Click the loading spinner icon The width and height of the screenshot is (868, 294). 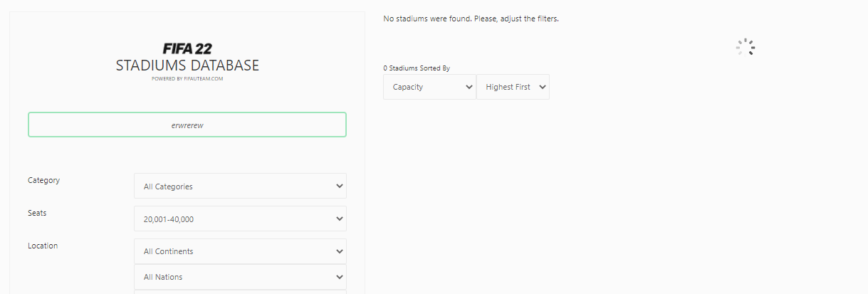[746, 48]
